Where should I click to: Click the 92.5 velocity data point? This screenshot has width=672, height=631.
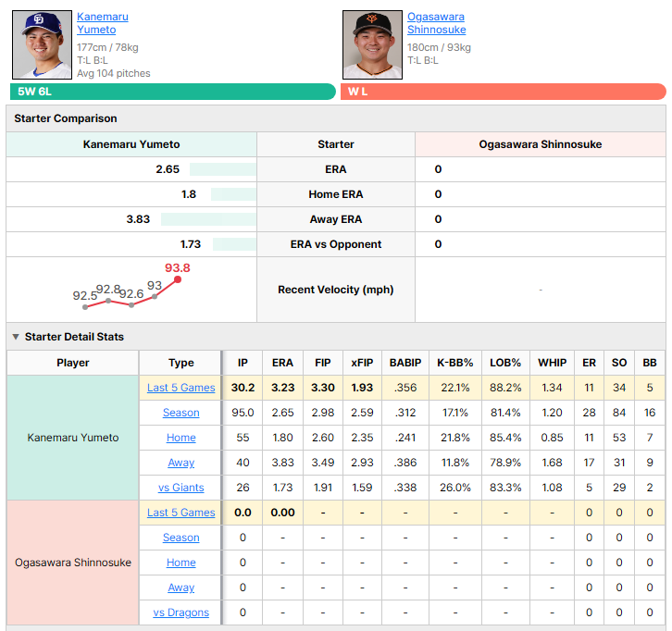click(85, 307)
